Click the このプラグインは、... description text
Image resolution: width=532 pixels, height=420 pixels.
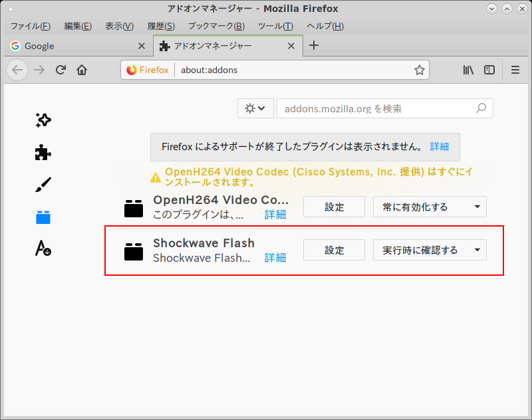[x=198, y=215]
